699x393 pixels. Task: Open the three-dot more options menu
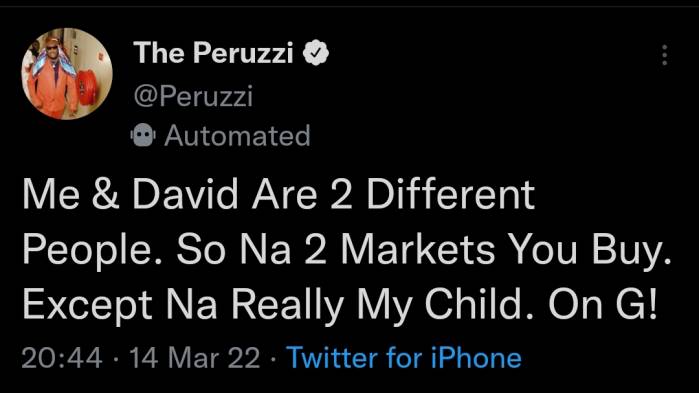coord(664,55)
